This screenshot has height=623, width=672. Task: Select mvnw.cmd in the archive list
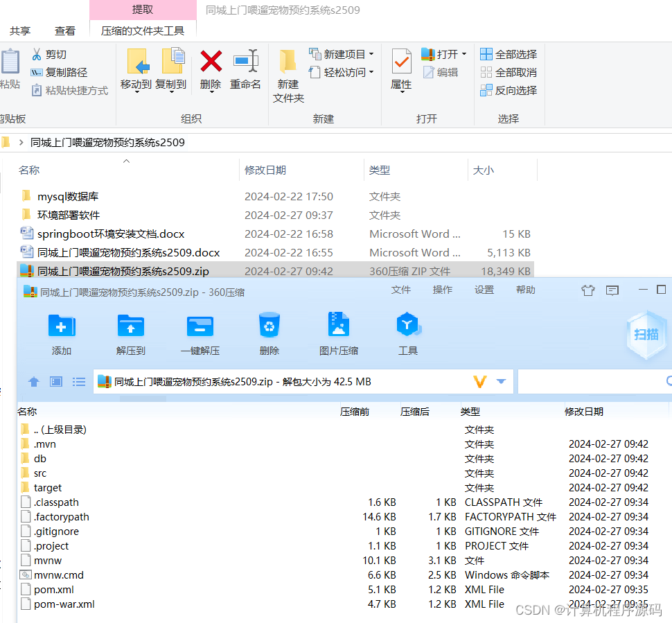59,575
